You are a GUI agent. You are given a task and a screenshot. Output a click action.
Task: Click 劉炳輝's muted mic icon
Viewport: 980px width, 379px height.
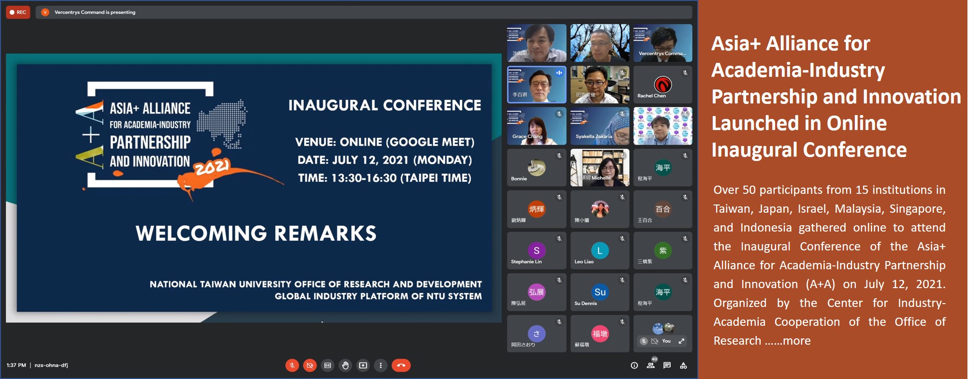point(559,197)
